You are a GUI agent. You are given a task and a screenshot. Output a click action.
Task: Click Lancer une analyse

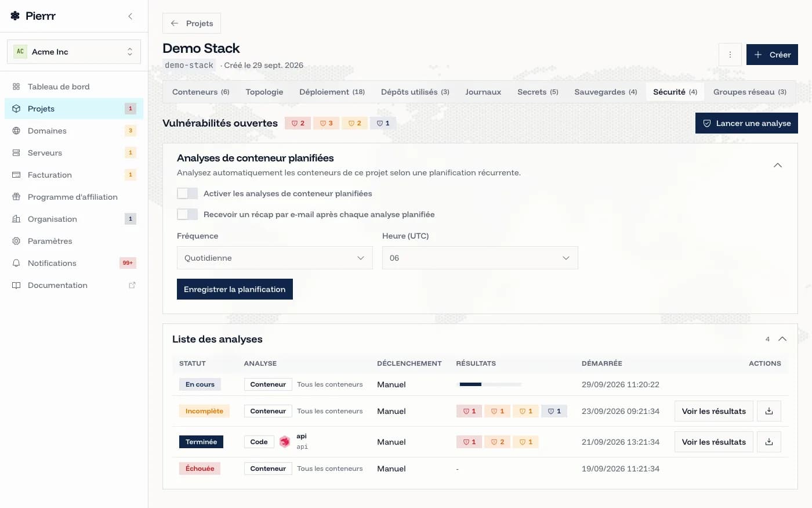(746, 123)
